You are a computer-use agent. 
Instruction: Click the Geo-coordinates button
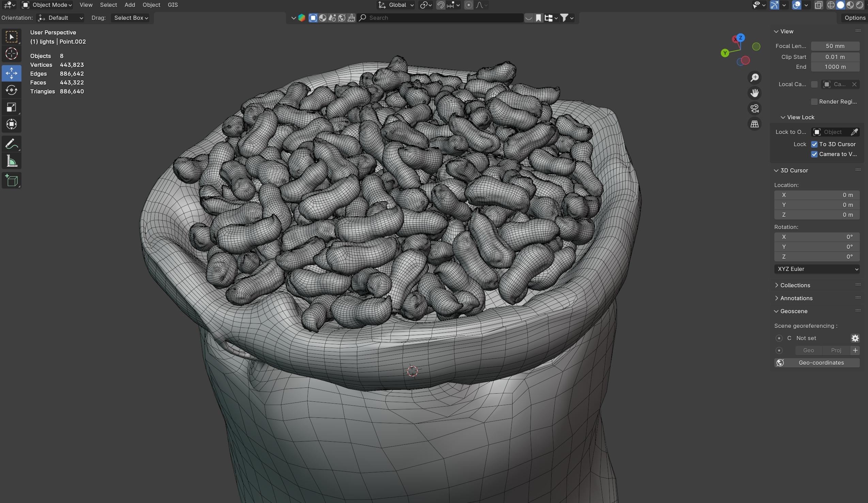click(x=817, y=363)
